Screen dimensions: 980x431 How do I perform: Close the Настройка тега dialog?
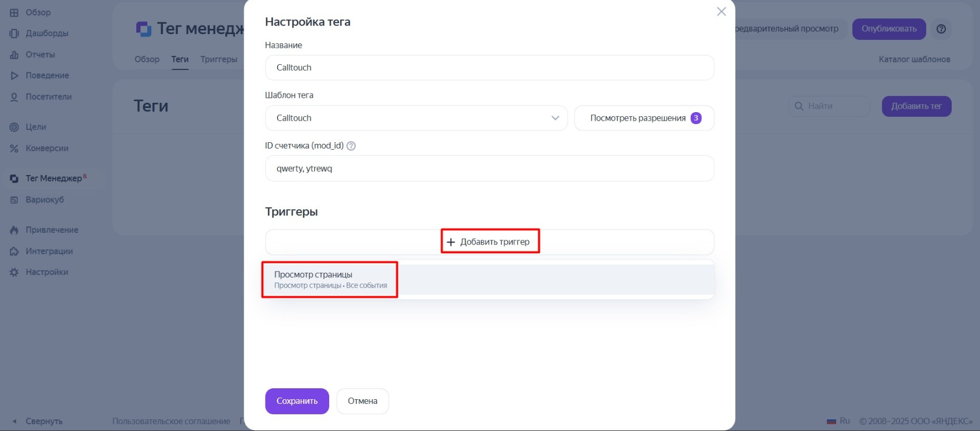(x=721, y=12)
